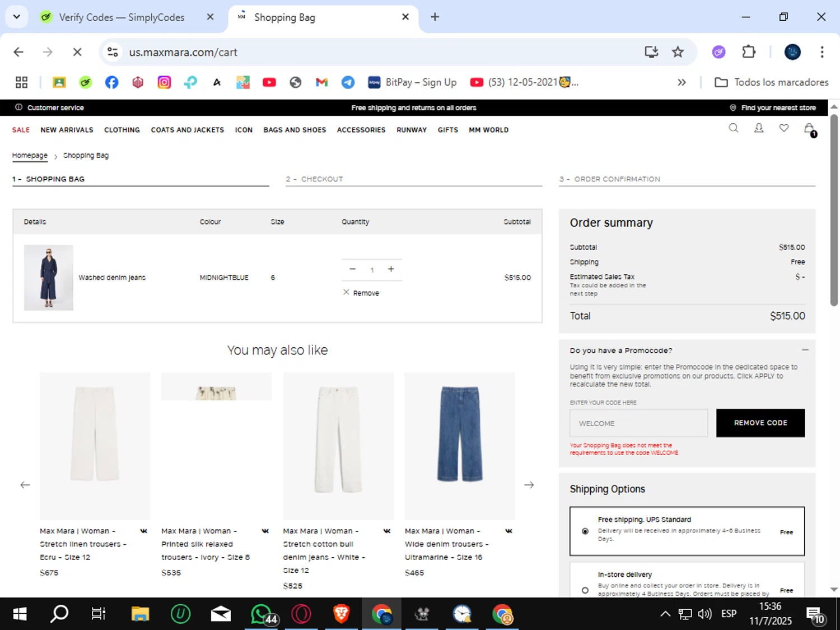Click the page vertical scrollbar
This screenshot has height=630, width=840.
click(834, 210)
